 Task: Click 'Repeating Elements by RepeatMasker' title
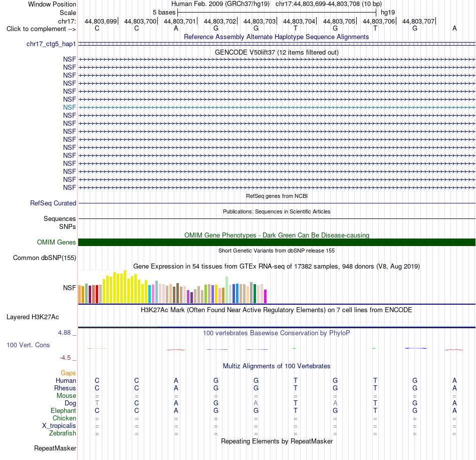tap(277, 441)
